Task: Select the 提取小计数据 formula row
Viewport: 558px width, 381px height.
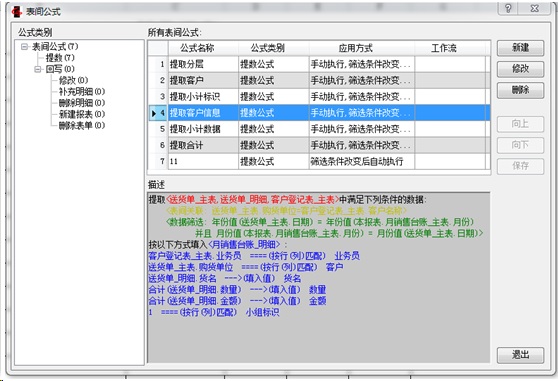Action: (319, 129)
